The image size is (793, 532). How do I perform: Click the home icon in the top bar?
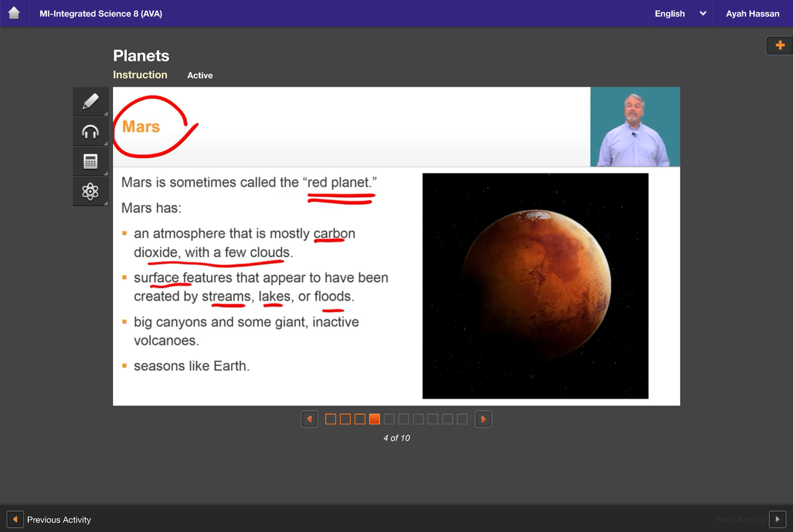14,13
